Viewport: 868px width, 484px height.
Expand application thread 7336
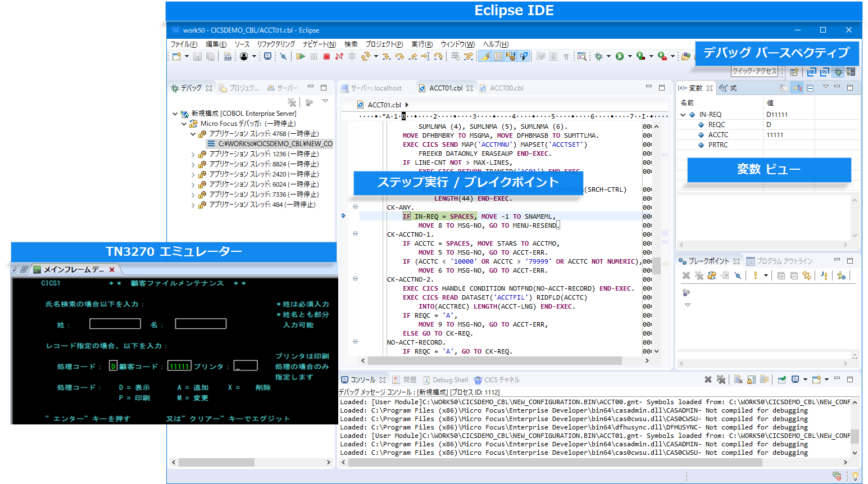(193, 194)
